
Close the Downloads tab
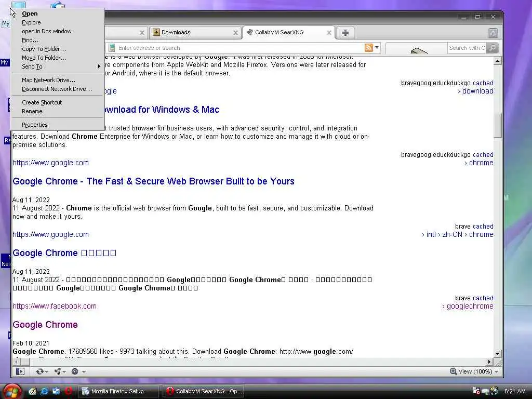click(235, 33)
